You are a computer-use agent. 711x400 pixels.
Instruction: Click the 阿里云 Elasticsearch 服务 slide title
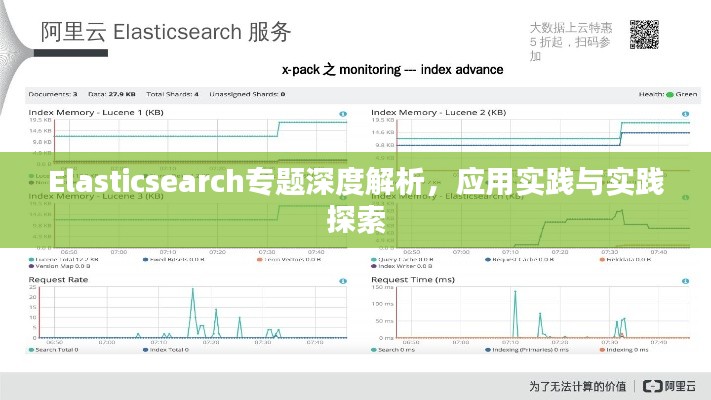coord(166,32)
